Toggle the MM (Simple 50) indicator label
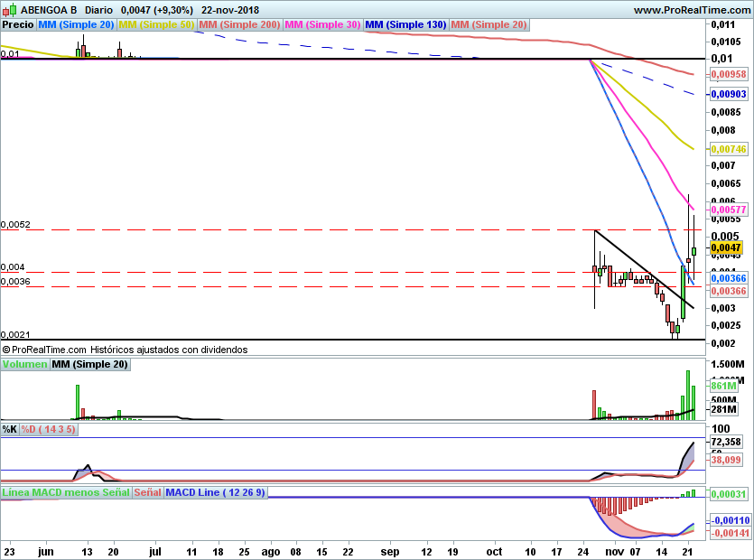 156,25
